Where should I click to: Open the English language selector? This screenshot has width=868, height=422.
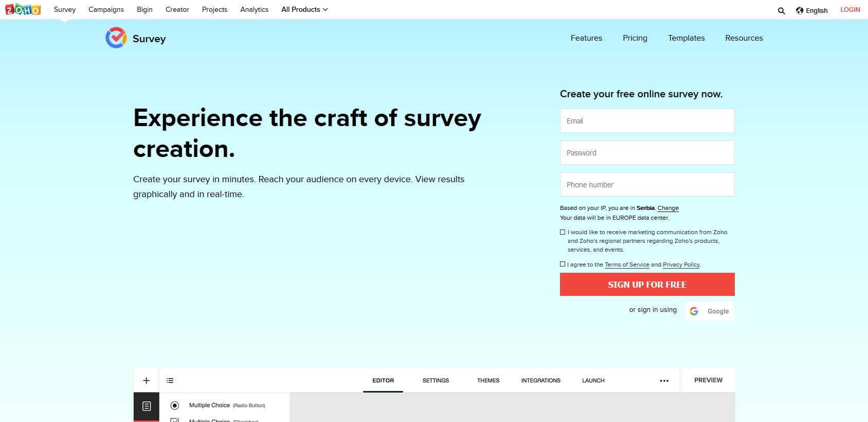(812, 10)
